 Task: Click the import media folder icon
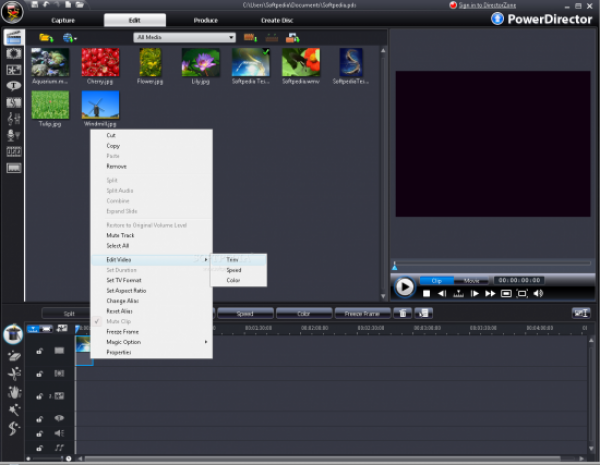pos(45,38)
